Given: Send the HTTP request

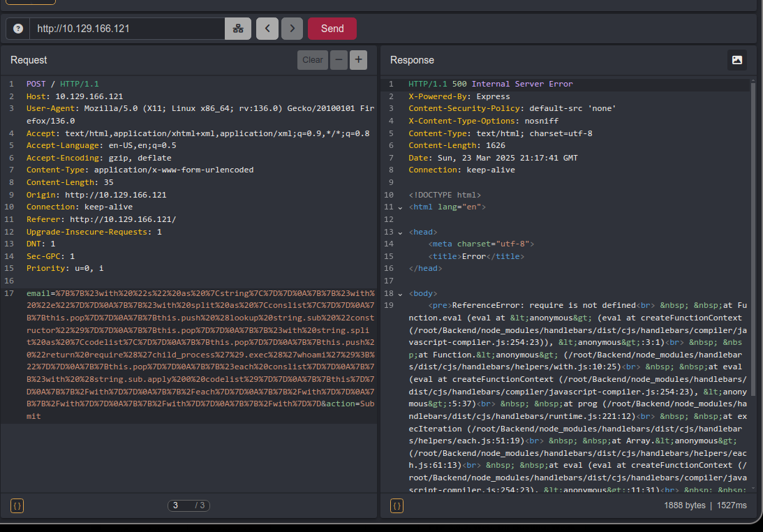Looking at the screenshot, I should coord(332,29).
